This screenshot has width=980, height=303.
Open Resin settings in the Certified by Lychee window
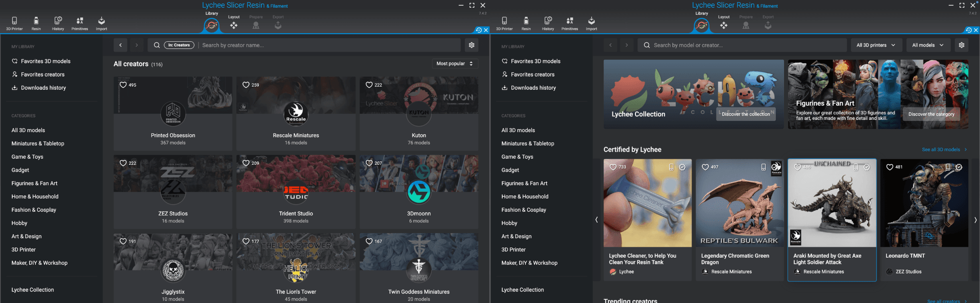(x=526, y=23)
